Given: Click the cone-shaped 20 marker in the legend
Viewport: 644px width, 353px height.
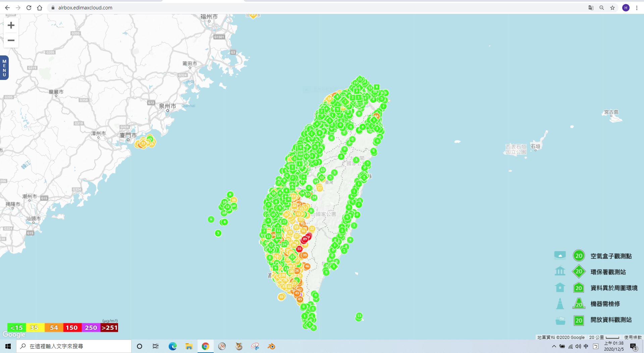Looking at the screenshot, I should [x=579, y=304].
